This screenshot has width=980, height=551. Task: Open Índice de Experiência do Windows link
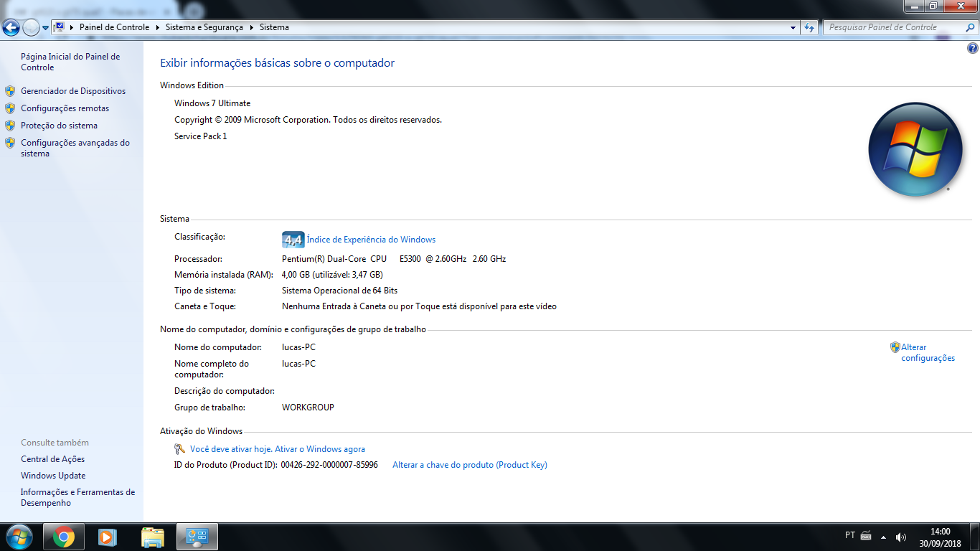pyautogui.click(x=371, y=240)
